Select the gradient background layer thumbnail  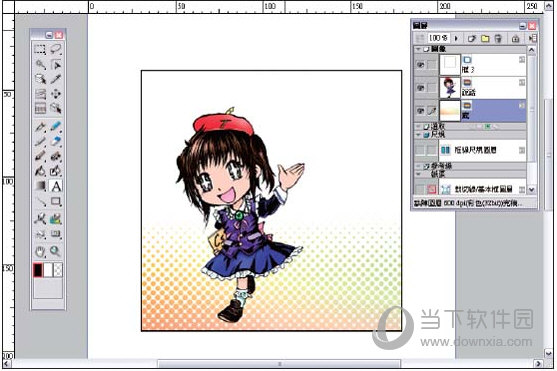[450, 111]
